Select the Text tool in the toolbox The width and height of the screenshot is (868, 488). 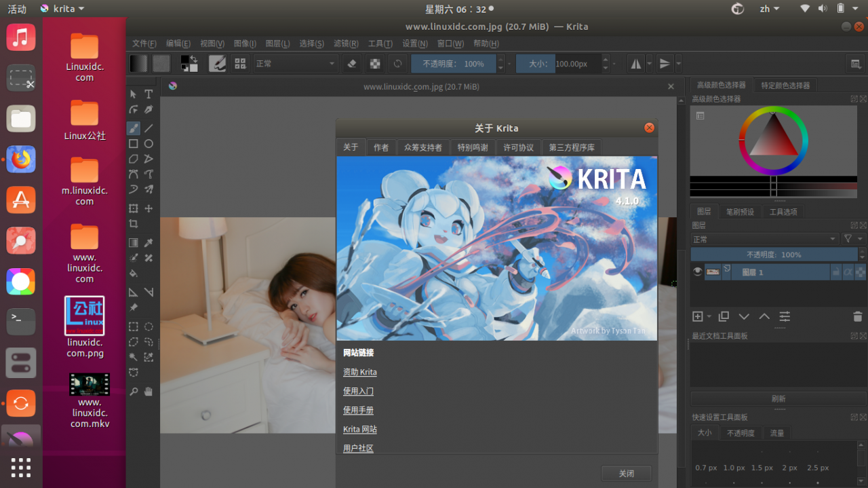(149, 94)
